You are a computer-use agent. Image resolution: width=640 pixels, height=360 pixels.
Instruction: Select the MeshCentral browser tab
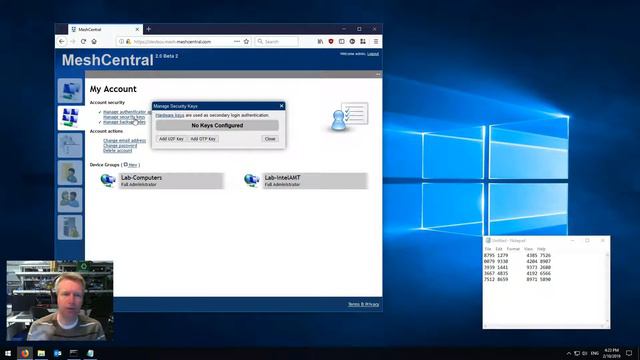tap(104, 29)
